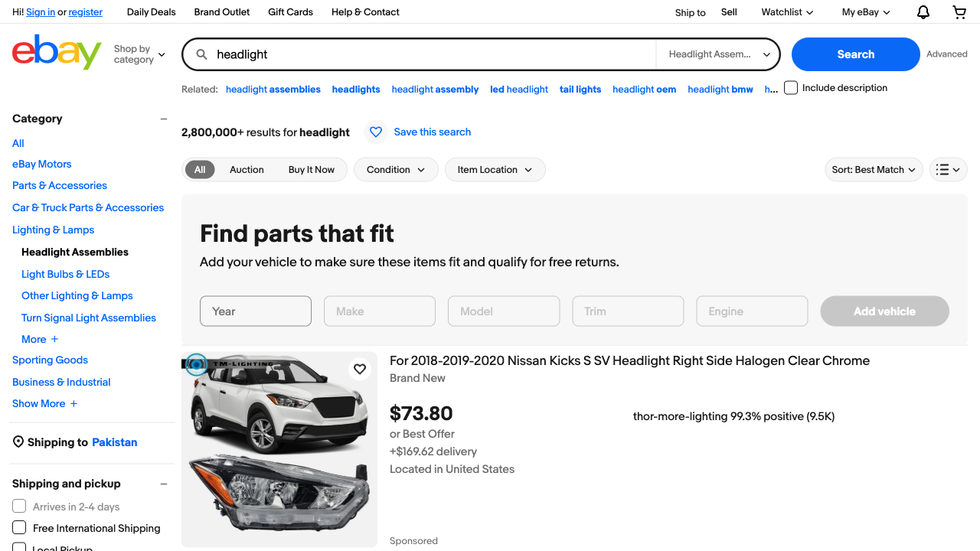
Task: Select the Year field in vehicle finder
Action: click(256, 311)
